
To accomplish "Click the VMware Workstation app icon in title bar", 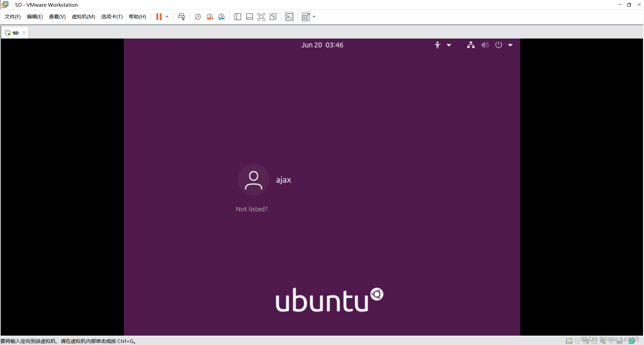I will [x=5, y=5].
